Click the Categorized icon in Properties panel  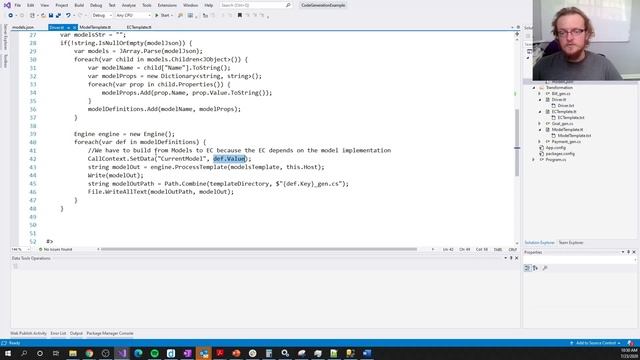(x=527, y=268)
